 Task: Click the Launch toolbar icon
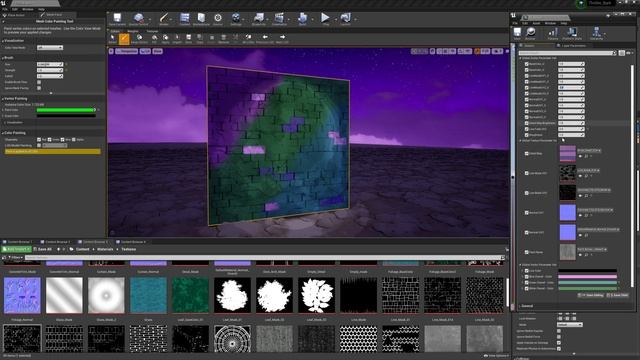tap(345, 19)
